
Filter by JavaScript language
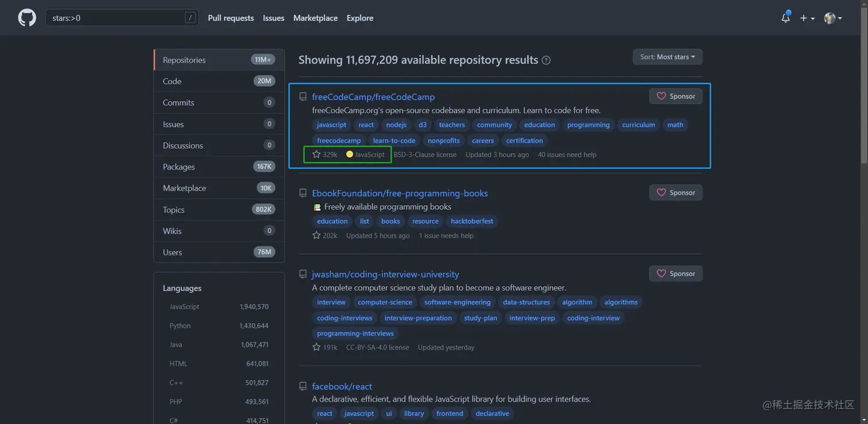tap(219, 307)
